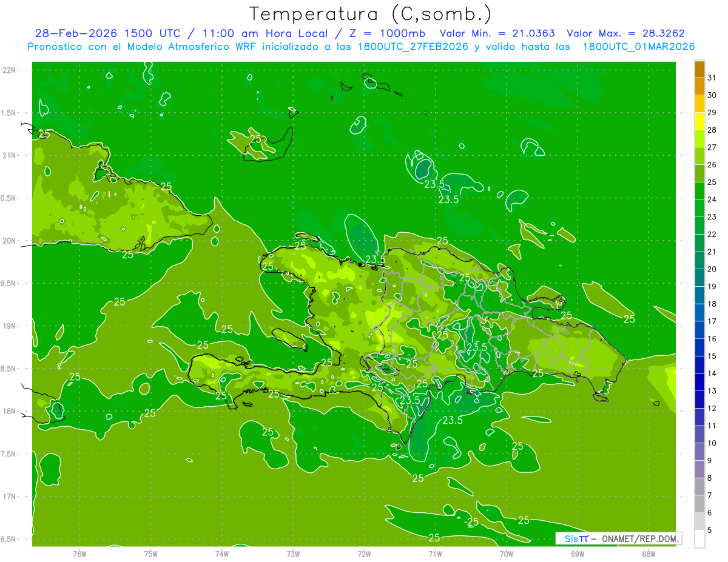The width and height of the screenshot is (728, 562).
Task: Click the '8' value on the color scale
Action: 710,478
